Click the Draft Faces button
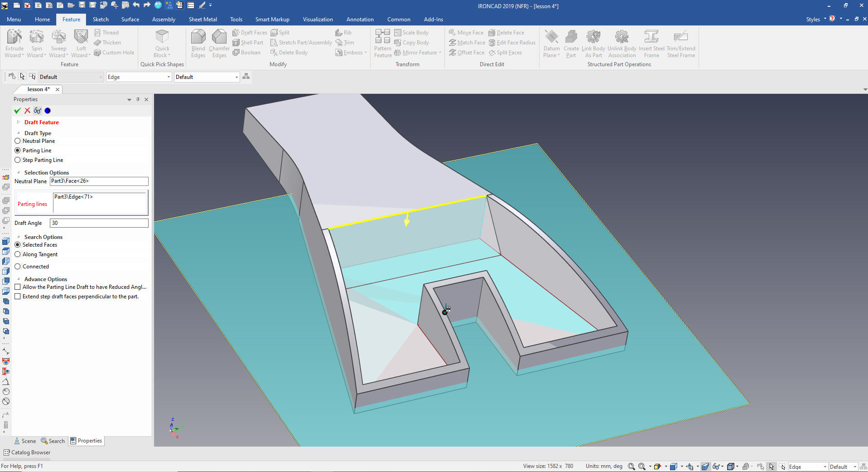 [x=250, y=33]
